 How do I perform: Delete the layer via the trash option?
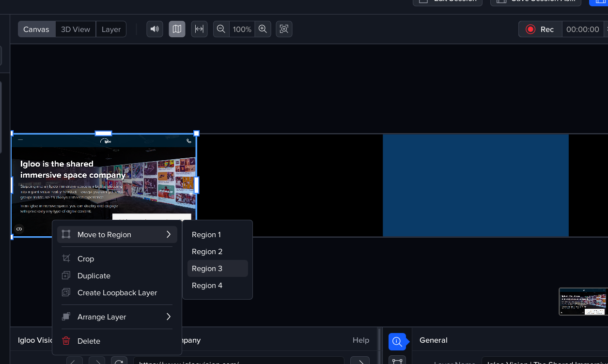tap(89, 341)
